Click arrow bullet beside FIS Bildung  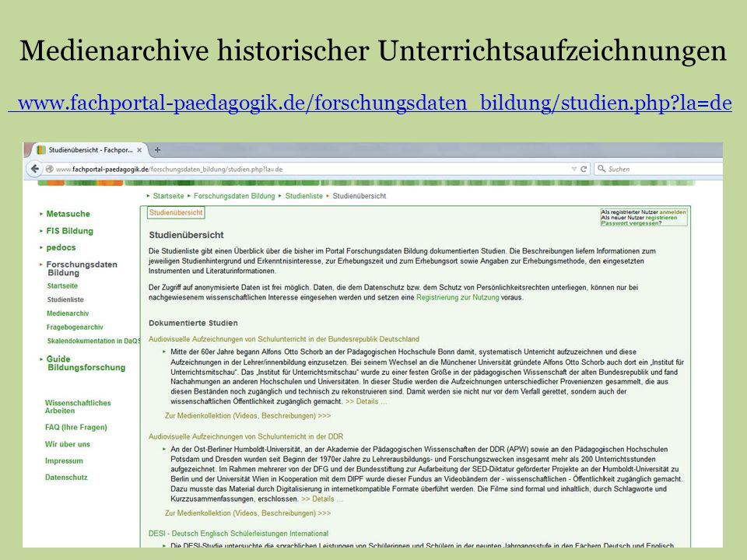(x=41, y=231)
